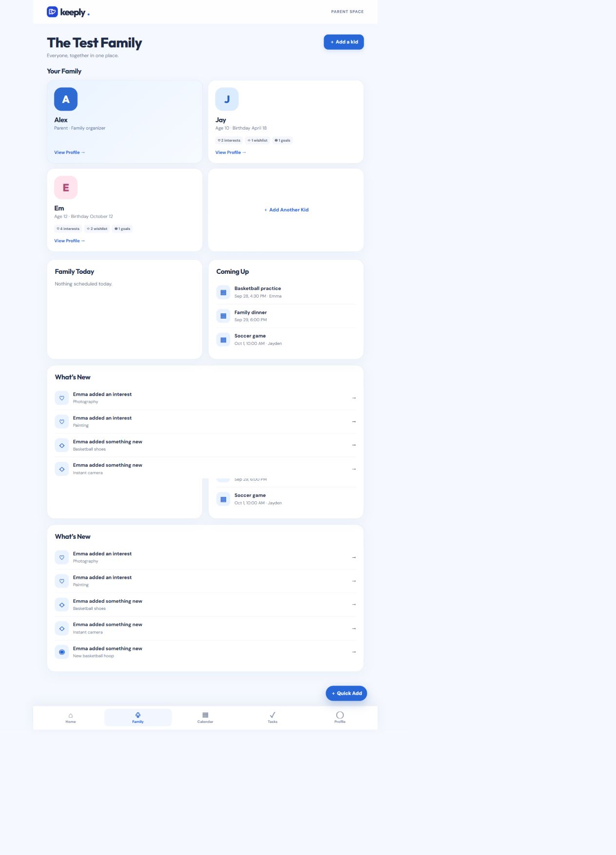
Task: Click the 1 goals chip on Jay's card
Action: point(282,140)
